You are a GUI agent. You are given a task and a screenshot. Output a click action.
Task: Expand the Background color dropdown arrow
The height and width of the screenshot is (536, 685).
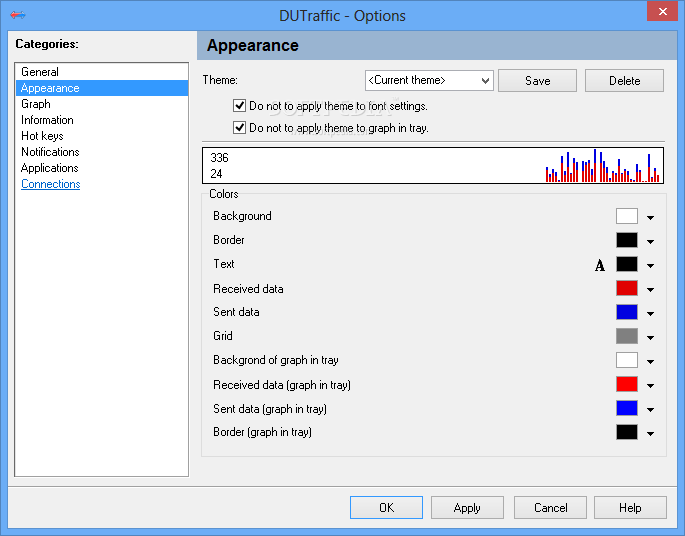(x=650, y=217)
